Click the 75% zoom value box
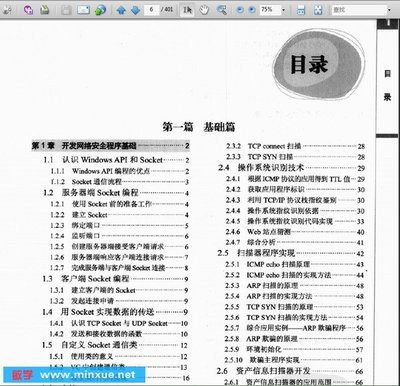 pos(269,9)
